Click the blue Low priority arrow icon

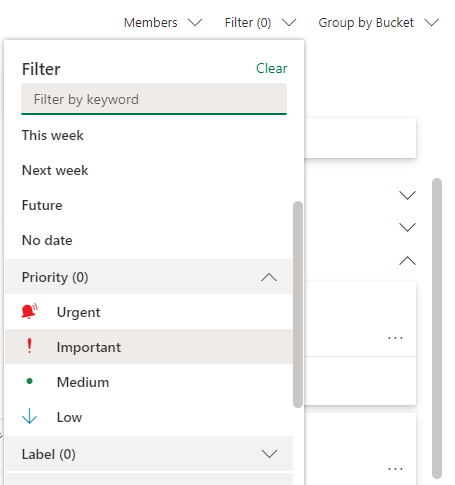(x=29, y=416)
